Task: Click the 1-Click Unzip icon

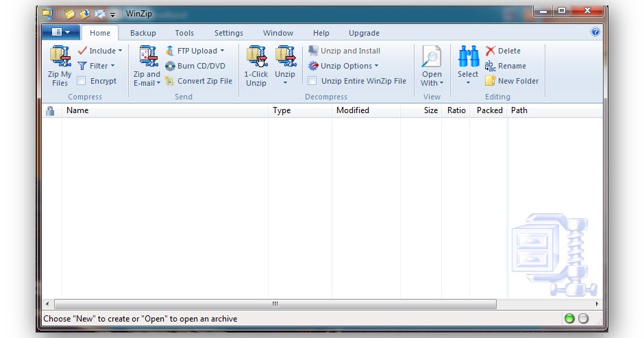Action: [x=257, y=56]
